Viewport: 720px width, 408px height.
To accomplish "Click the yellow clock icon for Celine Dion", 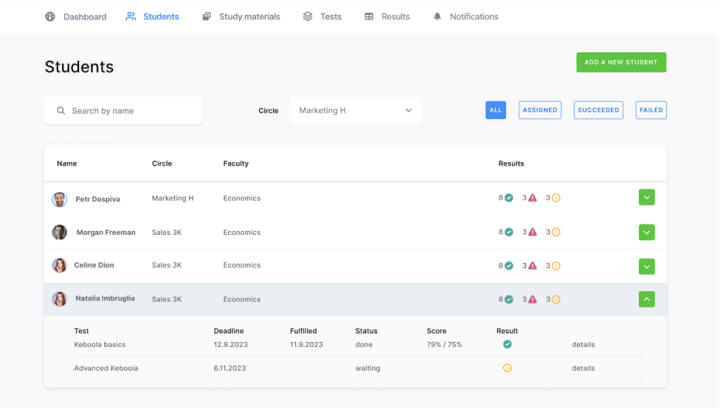I will pyautogui.click(x=556, y=265).
